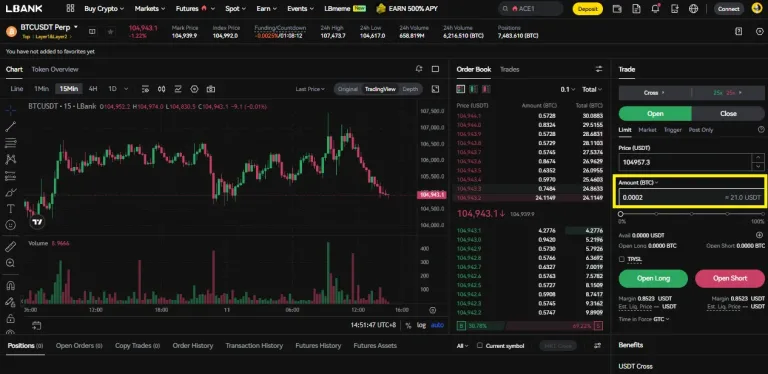The height and width of the screenshot is (374, 768).
Task: Expand the Buy Crypto menu
Action: (x=104, y=9)
